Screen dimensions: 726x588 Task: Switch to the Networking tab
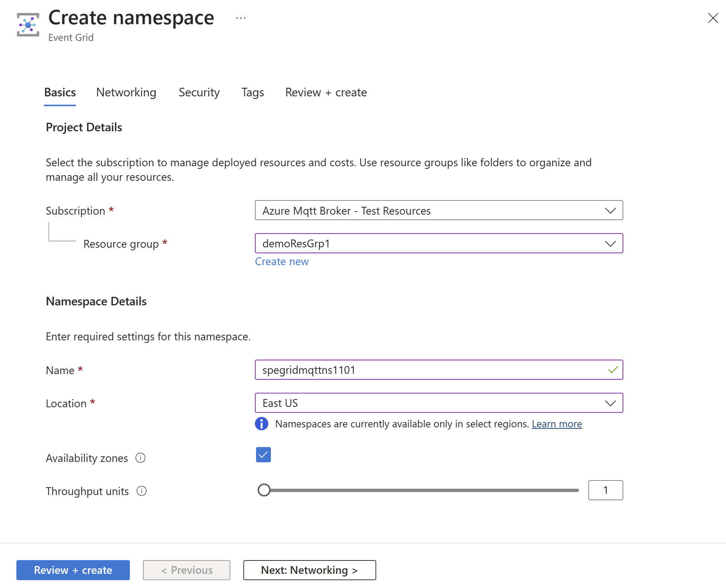[126, 92]
